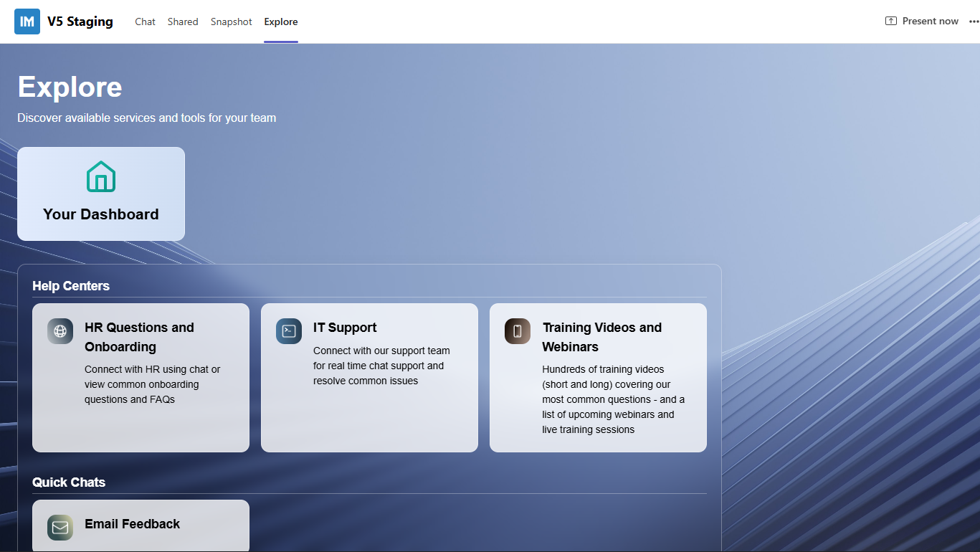The width and height of the screenshot is (980, 552).
Task: Start the Email Feedback quick chat title
Action: pos(132,524)
